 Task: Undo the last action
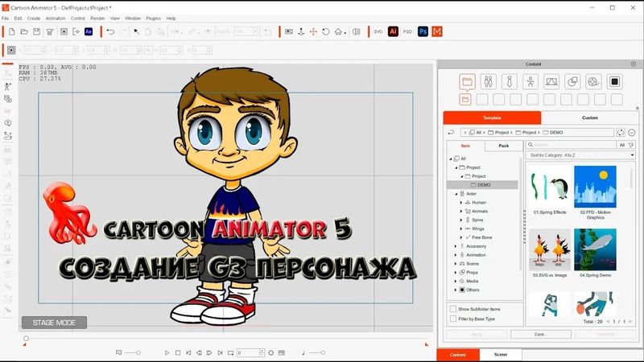[x=110, y=31]
